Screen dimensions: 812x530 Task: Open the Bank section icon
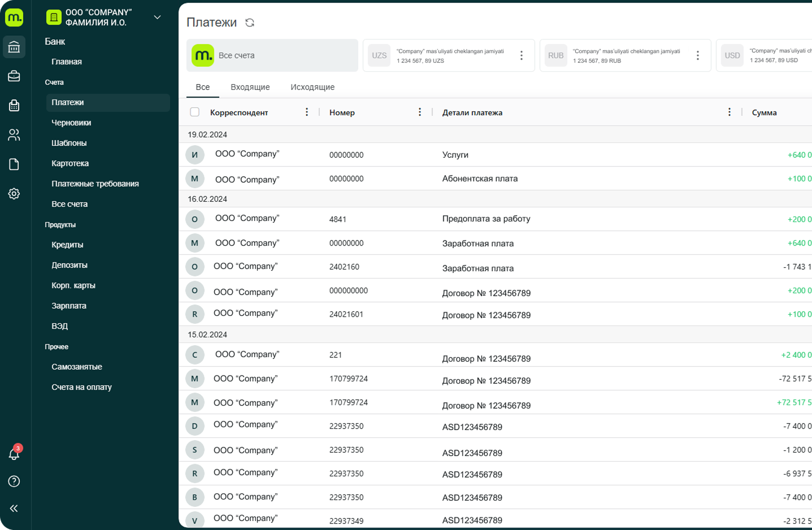(14, 47)
